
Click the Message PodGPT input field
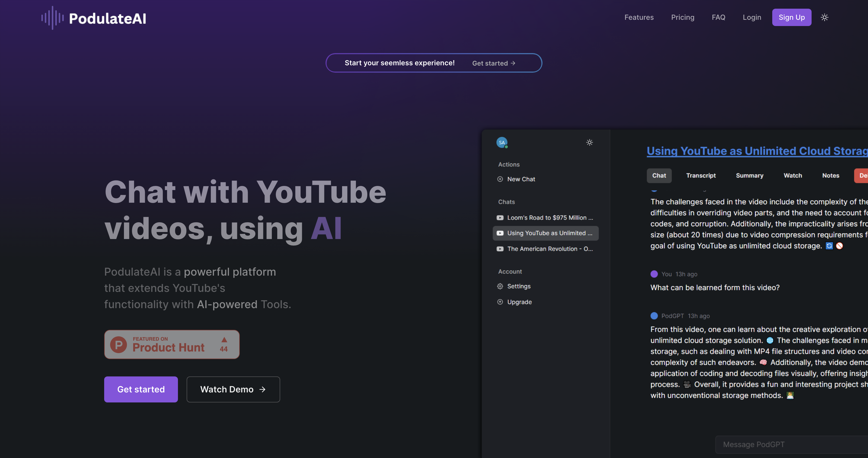[x=792, y=445]
